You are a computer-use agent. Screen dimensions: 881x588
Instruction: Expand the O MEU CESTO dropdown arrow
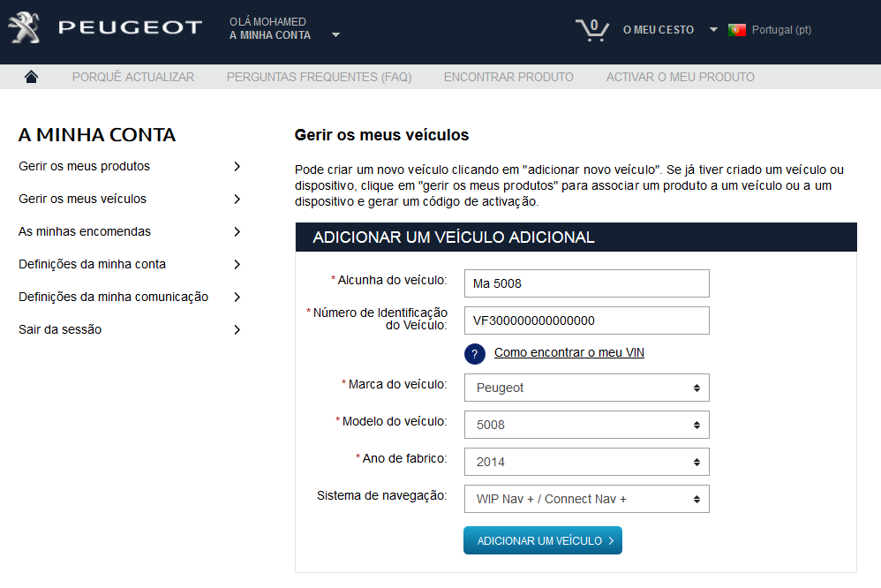(x=713, y=29)
